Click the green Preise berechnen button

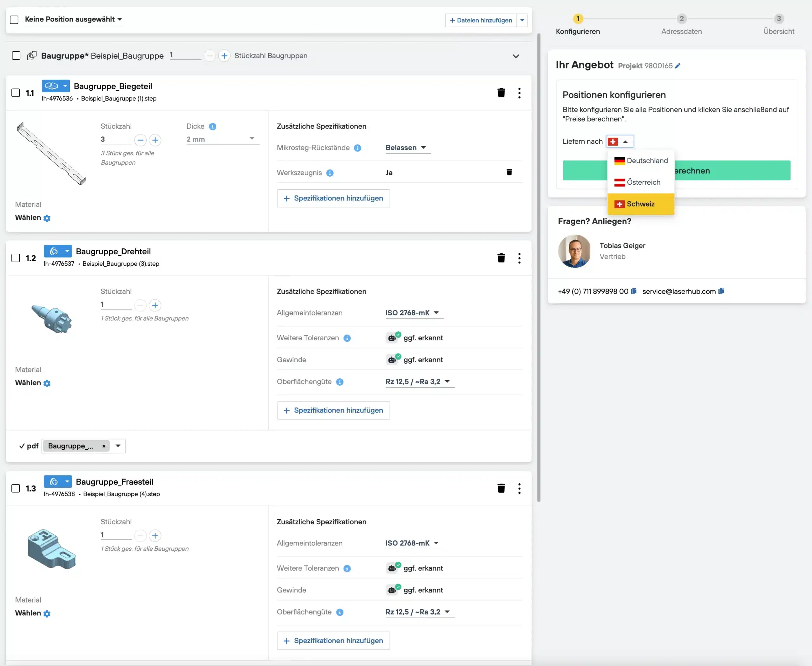(x=676, y=171)
